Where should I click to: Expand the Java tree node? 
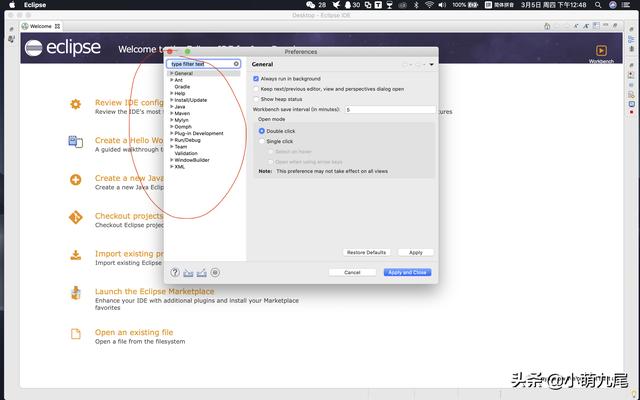(x=171, y=107)
